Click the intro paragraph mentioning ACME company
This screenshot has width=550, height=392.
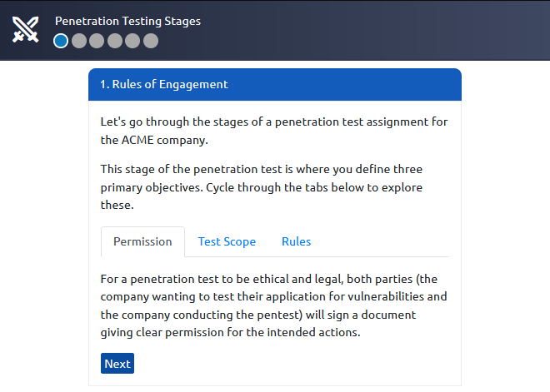(x=274, y=131)
